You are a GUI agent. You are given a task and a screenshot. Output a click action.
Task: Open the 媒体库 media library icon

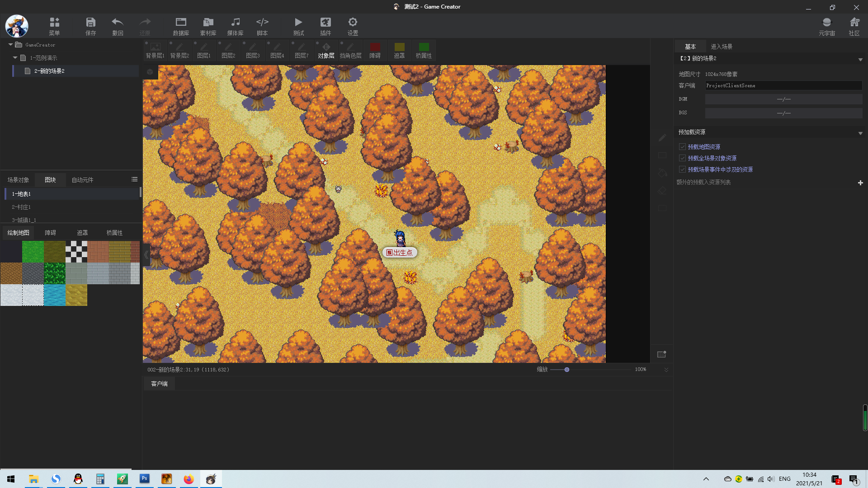235,26
